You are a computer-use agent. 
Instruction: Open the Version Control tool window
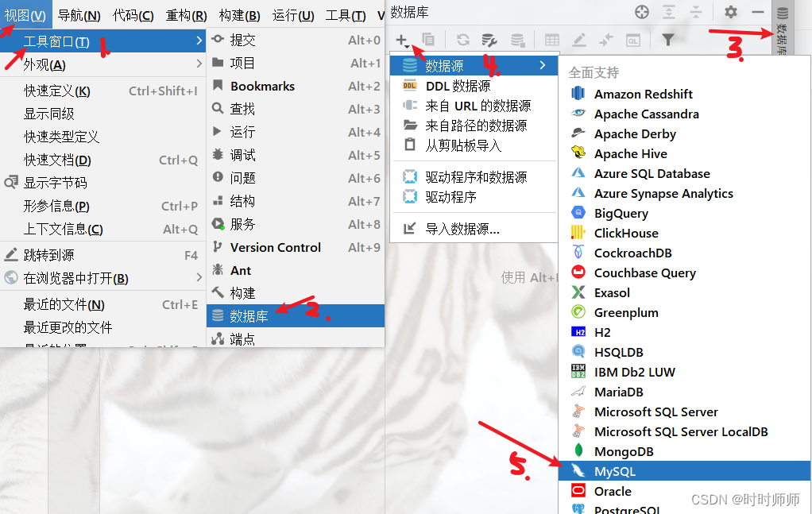pyautogui.click(x=296, y=247)
